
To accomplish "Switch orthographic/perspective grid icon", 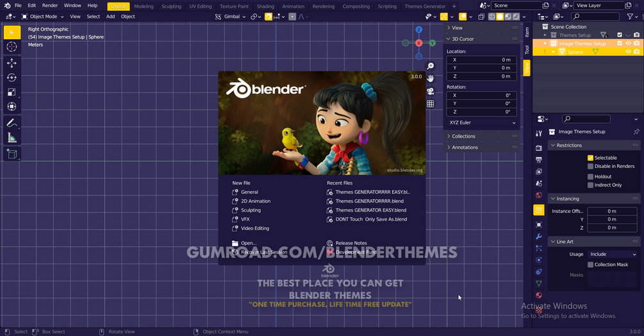I will coord(431,104).
